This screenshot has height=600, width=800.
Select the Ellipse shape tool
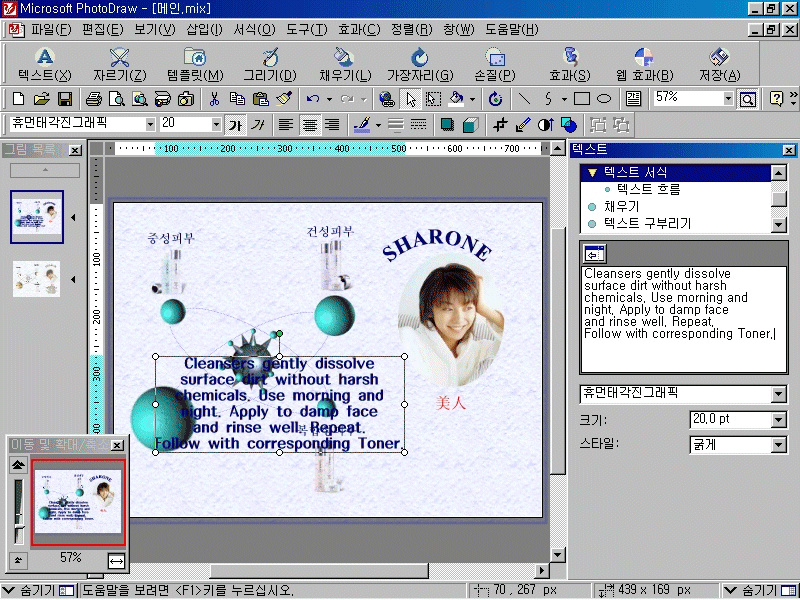pos(604,98)
